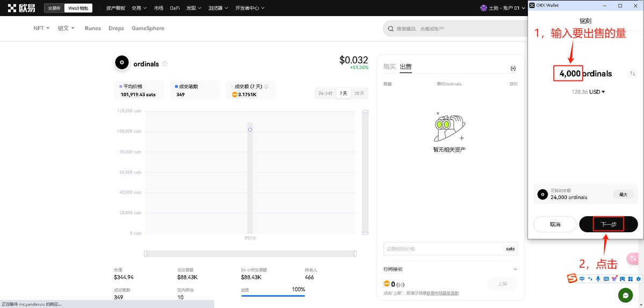Click the OKX logo in the header
The image size is (644, 308).
pyautogui.click(x=20, y=8)
